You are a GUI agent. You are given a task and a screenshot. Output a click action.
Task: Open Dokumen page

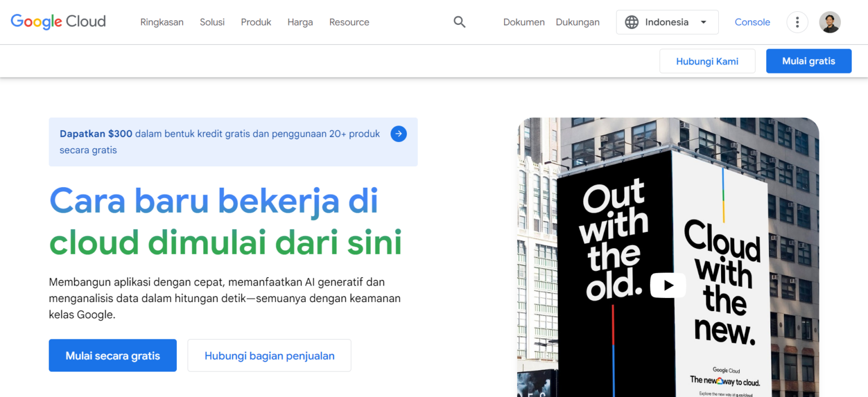pyautogui.click(x=523, y=22)
